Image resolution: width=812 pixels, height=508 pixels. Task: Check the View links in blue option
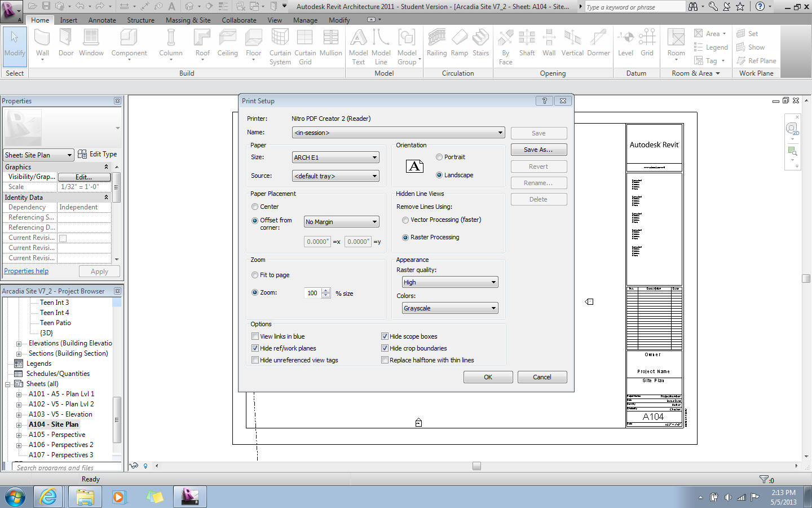255,336
